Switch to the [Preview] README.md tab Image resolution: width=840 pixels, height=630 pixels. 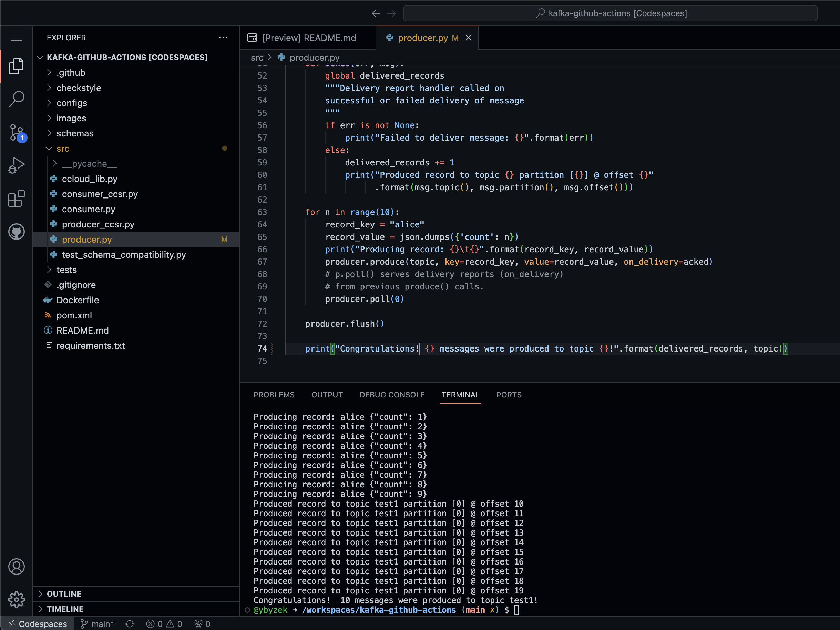click(308, 38)
